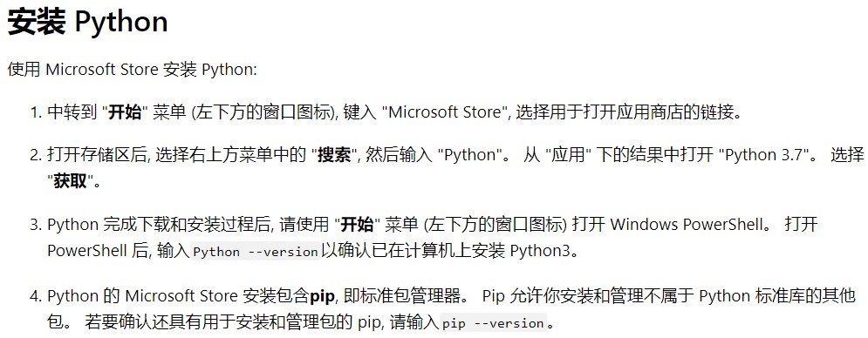868x338 pixels.
Task: Click list number 2
Action: [x=35, y=155]
